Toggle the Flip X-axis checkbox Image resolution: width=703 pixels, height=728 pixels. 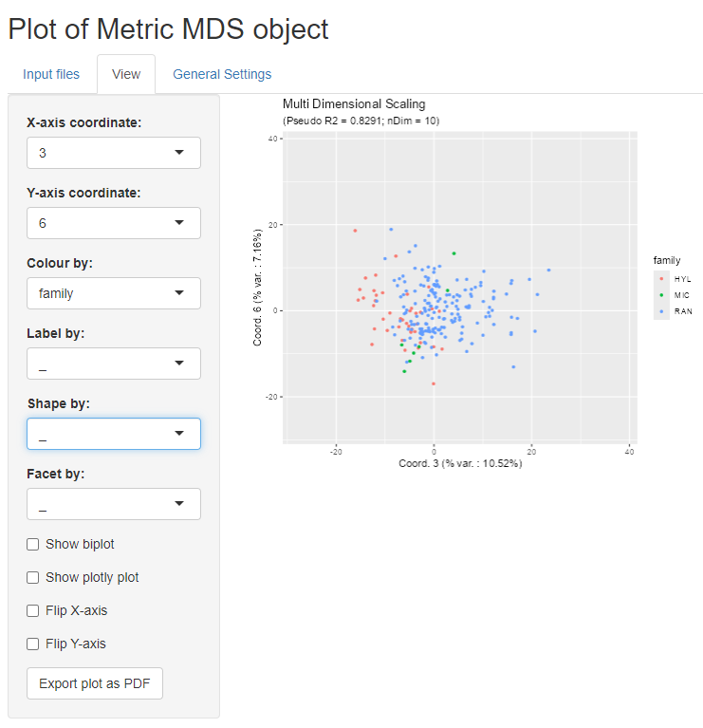32,610
